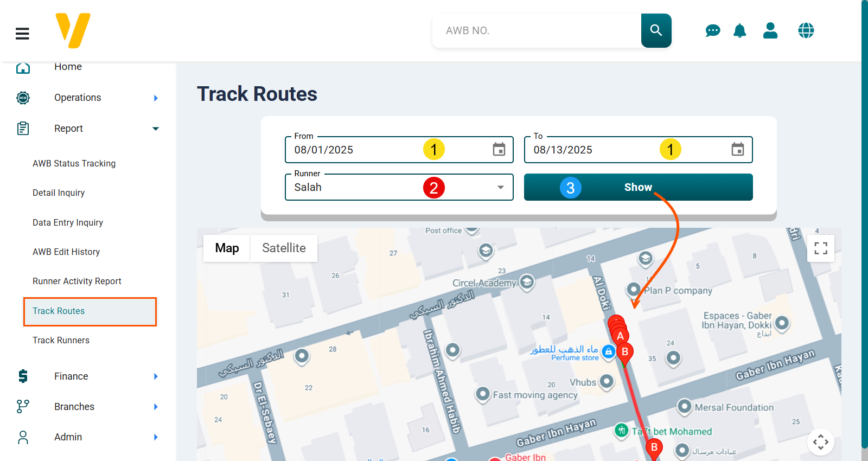Click the map camera controls button
Viewport: 868px width, 461px height.
821,442
